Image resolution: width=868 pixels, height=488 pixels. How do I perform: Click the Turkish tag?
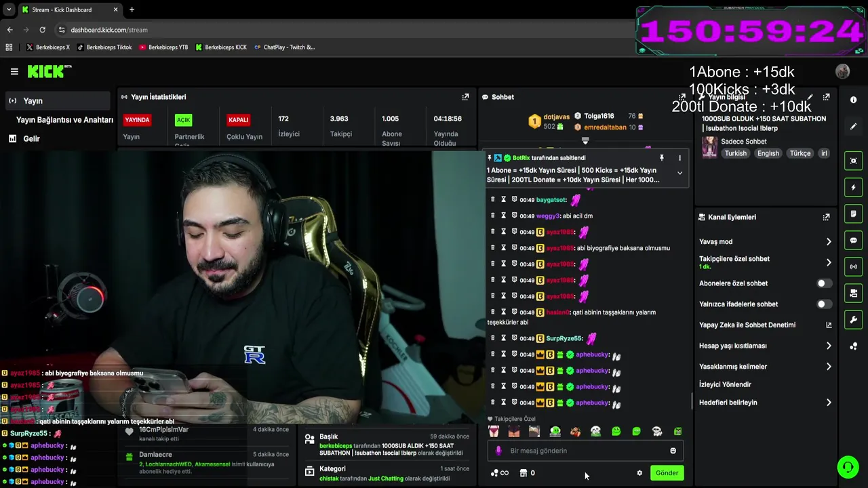[735, 153]
